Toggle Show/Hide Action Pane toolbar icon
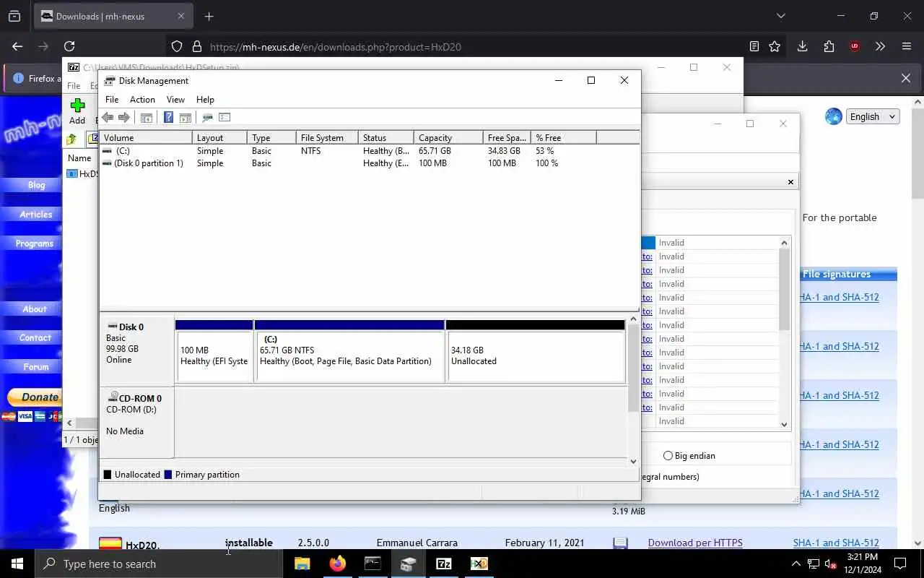The height and width of the screenshot is (578, 924). (186, 118)
